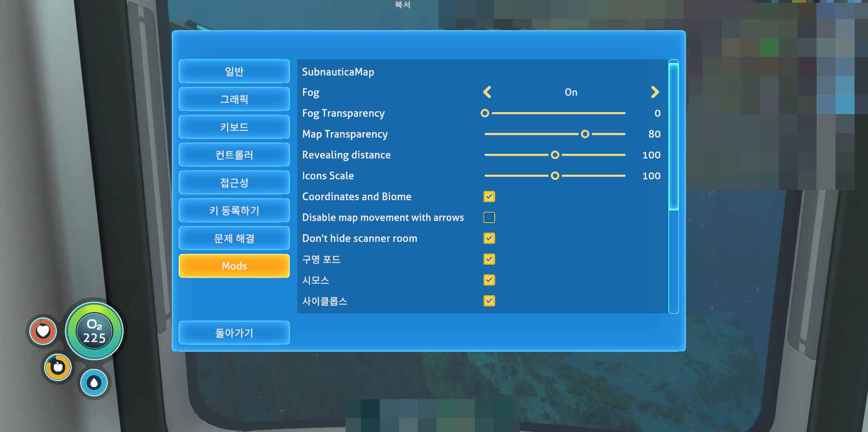Toggle the 사이클롭스 checkbox

(489, 301)
